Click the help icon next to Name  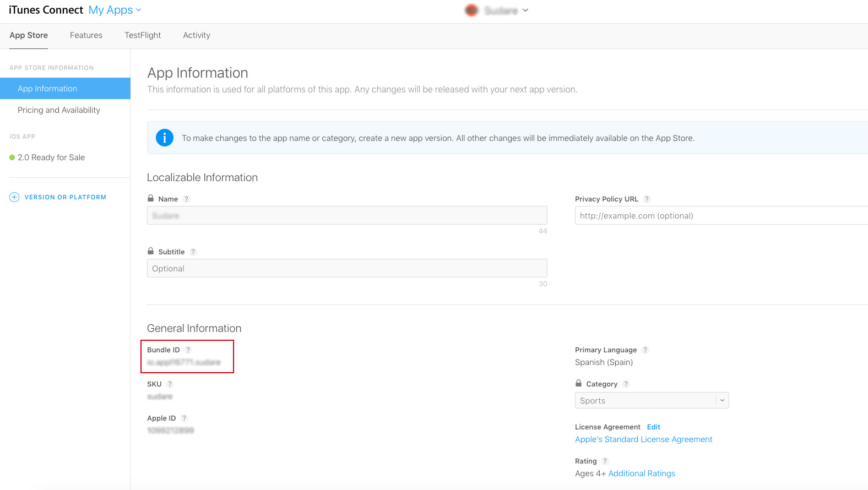(x=187, y=199)
